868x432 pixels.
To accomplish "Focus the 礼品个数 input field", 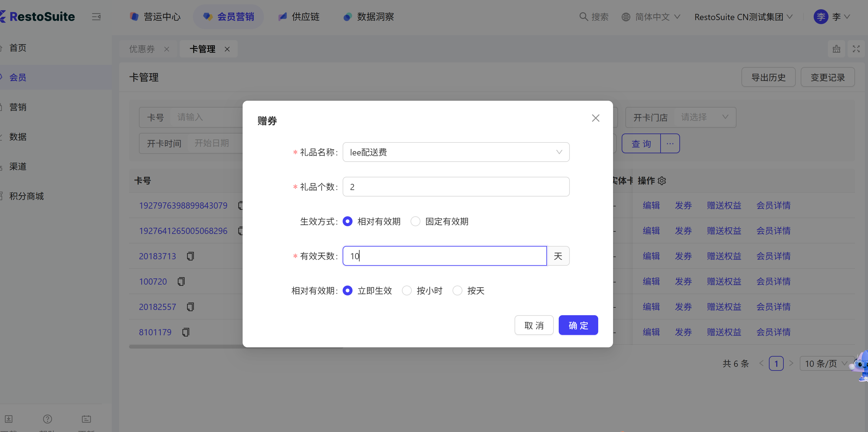I will pyautogui.click(x=456, y=187).
